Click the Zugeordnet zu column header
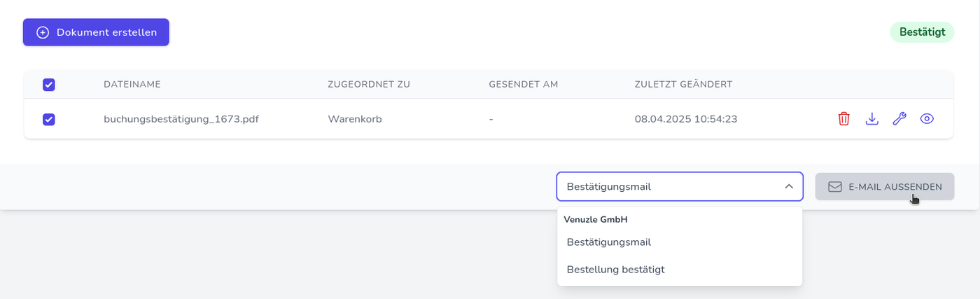The width and height of the screenshot is (980, 299). (369, 85)
